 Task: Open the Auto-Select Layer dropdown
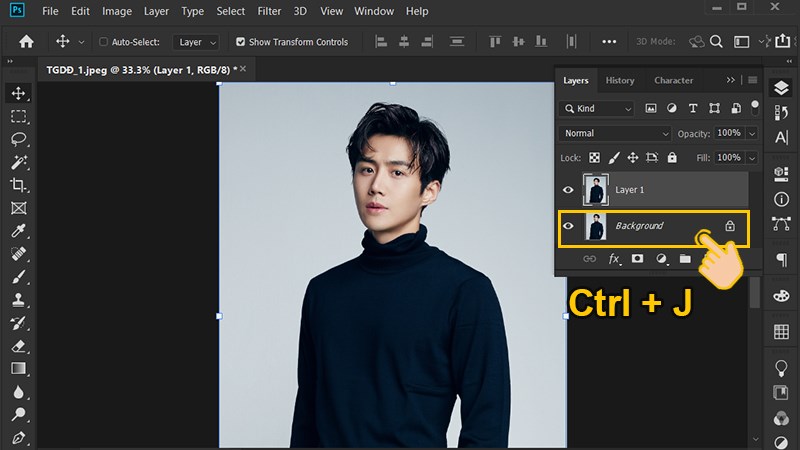(x=196, y=42)
